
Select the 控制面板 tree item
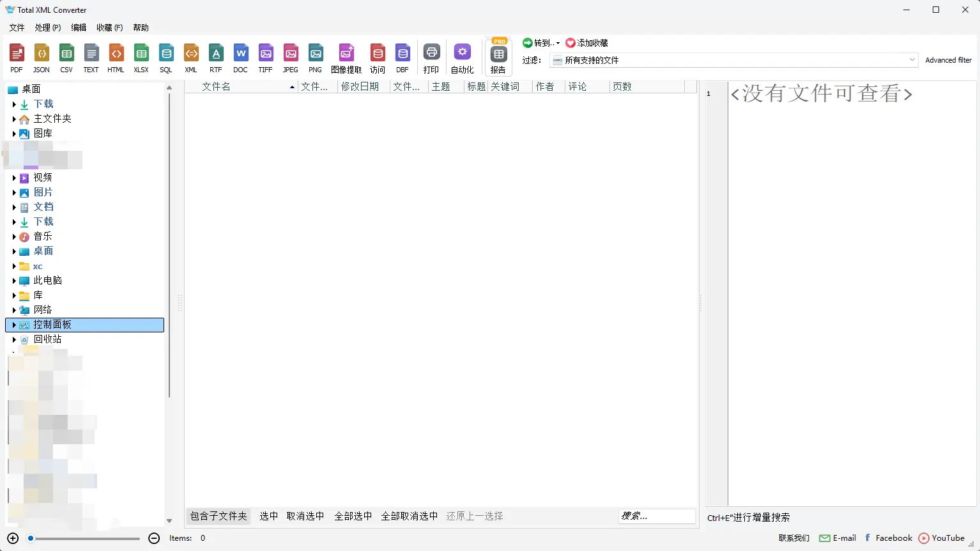(x=85, y=325)
